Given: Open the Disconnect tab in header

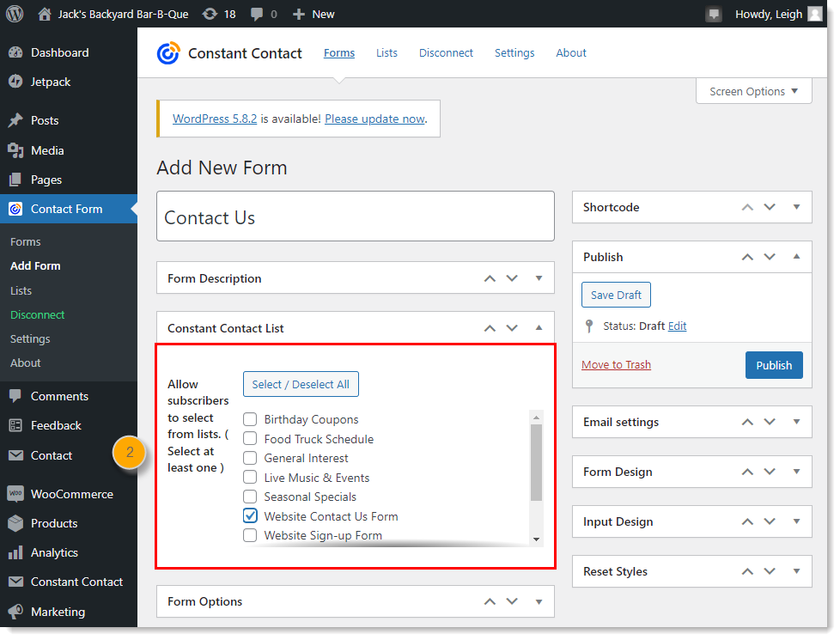Looking at the screenshot, I should pos(446,52).
